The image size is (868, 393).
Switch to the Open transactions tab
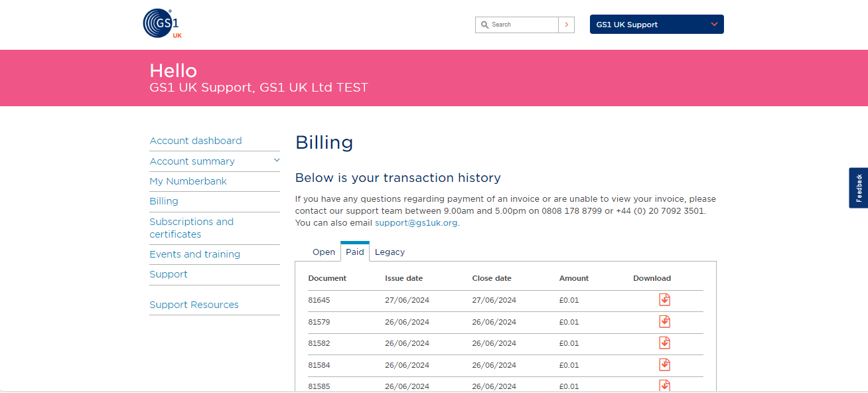[324, 252]
